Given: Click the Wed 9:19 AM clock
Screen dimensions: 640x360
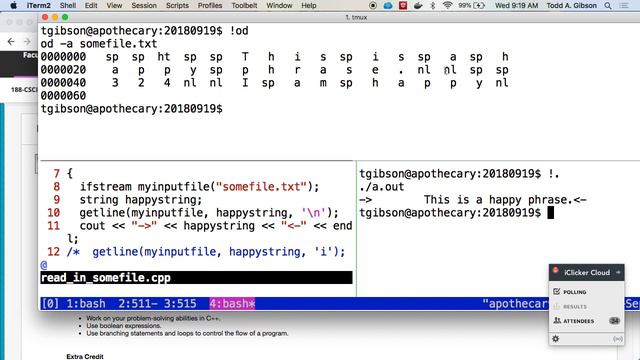Looking at the screenshot, I should [x=516, y=6].
